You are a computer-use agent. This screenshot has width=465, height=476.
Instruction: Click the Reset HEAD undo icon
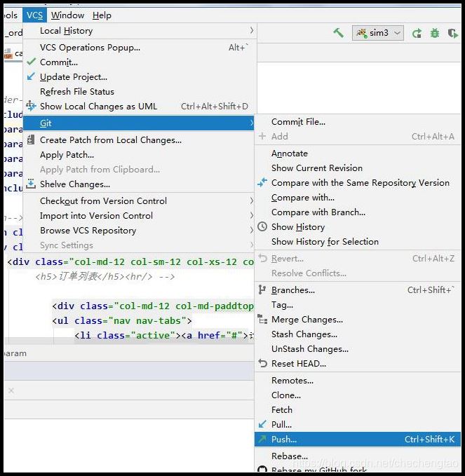click(262, 363)
